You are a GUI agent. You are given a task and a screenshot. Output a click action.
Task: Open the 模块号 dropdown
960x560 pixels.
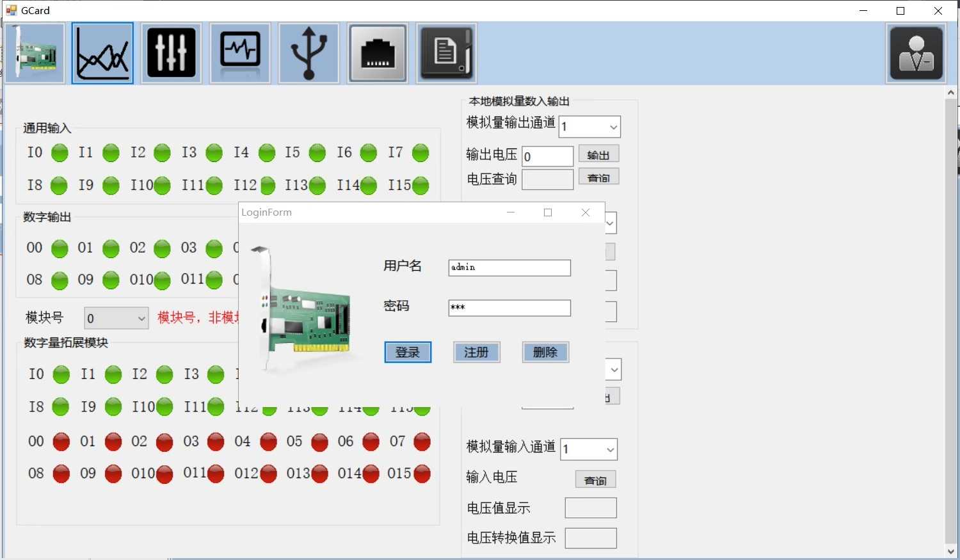(x=116, y=318)
